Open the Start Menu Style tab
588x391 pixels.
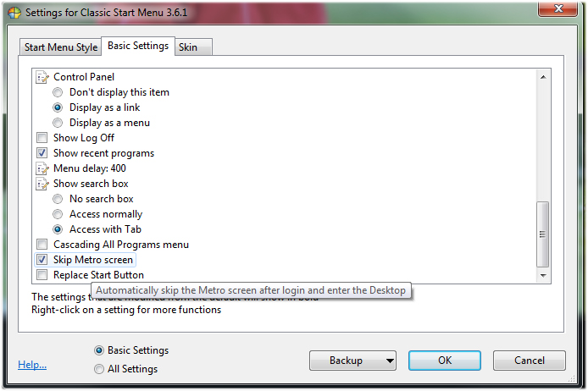(61, 47)
